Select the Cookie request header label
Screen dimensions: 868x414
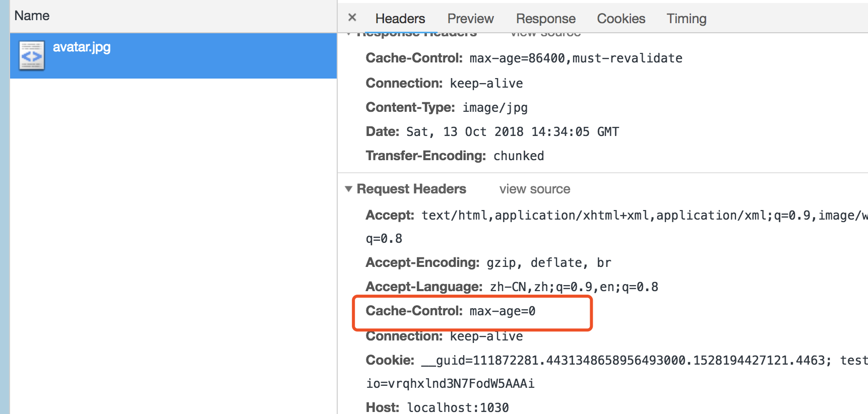tap(390, 360)
